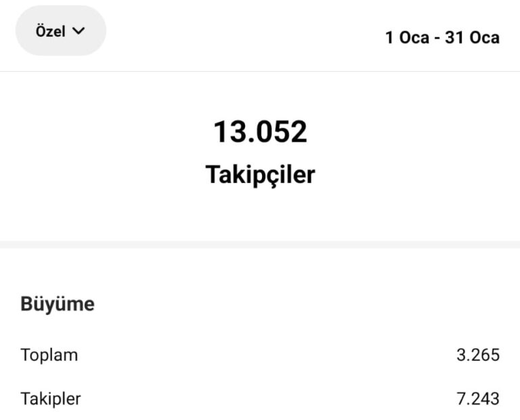The width and height of the screenshot is (520, 420).
Task: Click the 31 Oca end date
Action: (472, 37)
